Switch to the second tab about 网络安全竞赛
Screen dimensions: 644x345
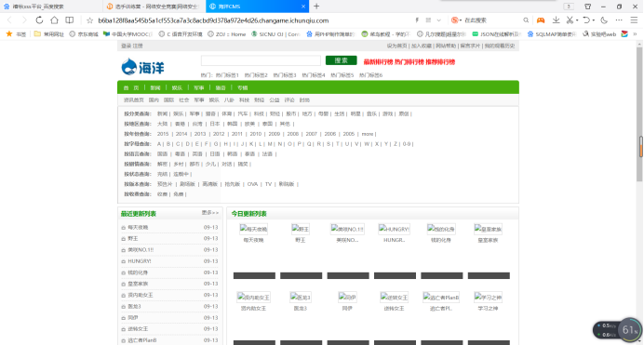[x=154, y=7]
